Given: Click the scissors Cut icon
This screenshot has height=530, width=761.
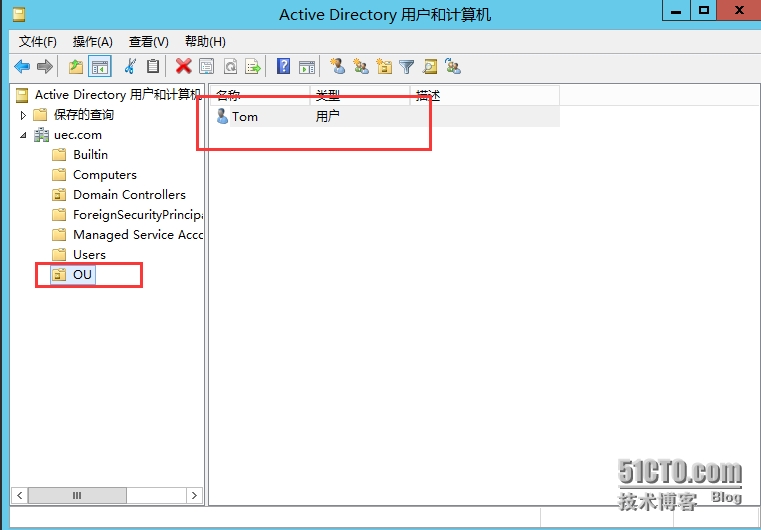Looking at the screenshot, I should click(x=130, y=66).
